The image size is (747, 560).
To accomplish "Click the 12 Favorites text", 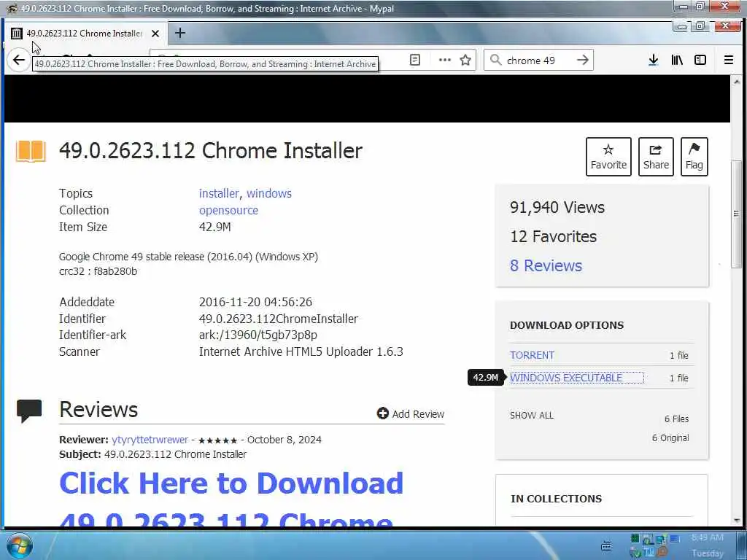I will tap(553, 236).
